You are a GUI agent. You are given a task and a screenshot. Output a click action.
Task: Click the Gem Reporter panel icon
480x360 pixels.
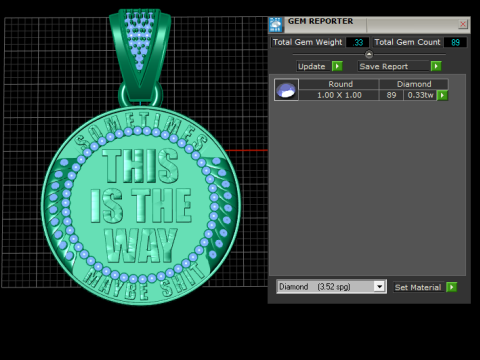tap(276, 25)
